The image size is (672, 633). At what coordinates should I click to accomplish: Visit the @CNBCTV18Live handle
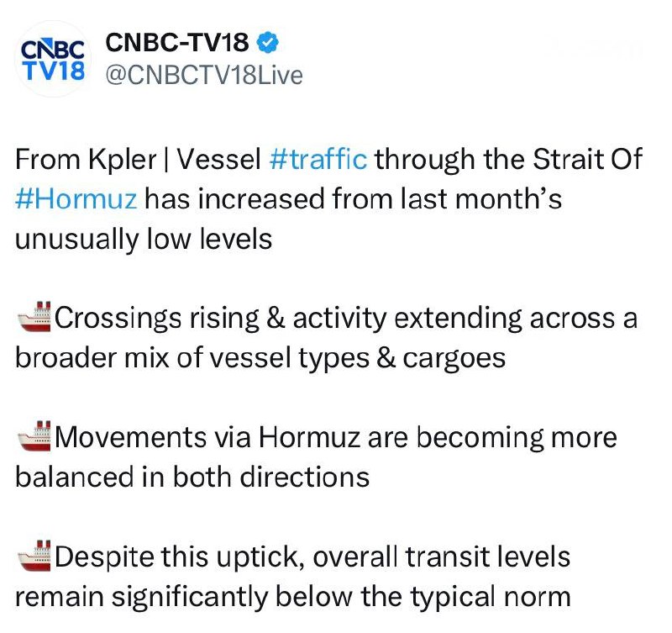point(202,75)
